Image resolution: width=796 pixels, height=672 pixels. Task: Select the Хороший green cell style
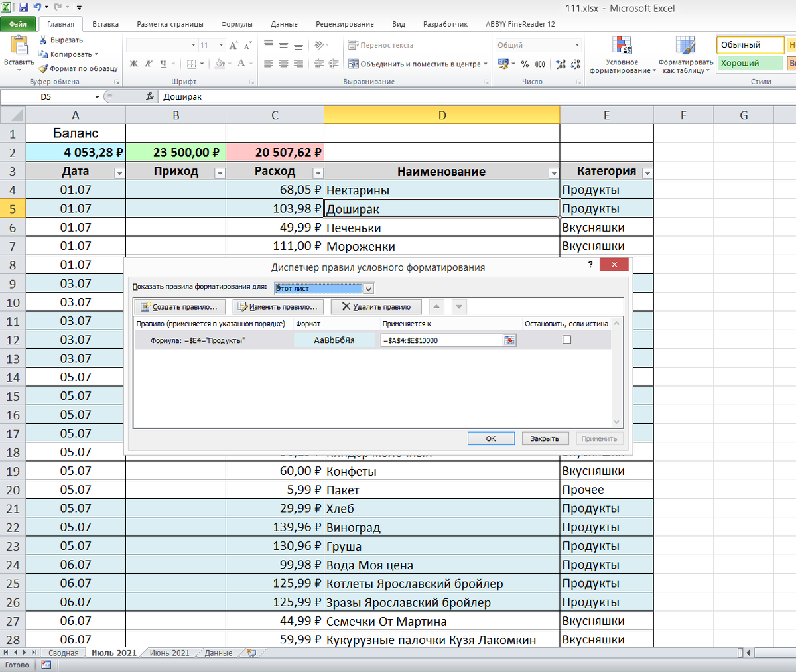(x=750, y=63)
